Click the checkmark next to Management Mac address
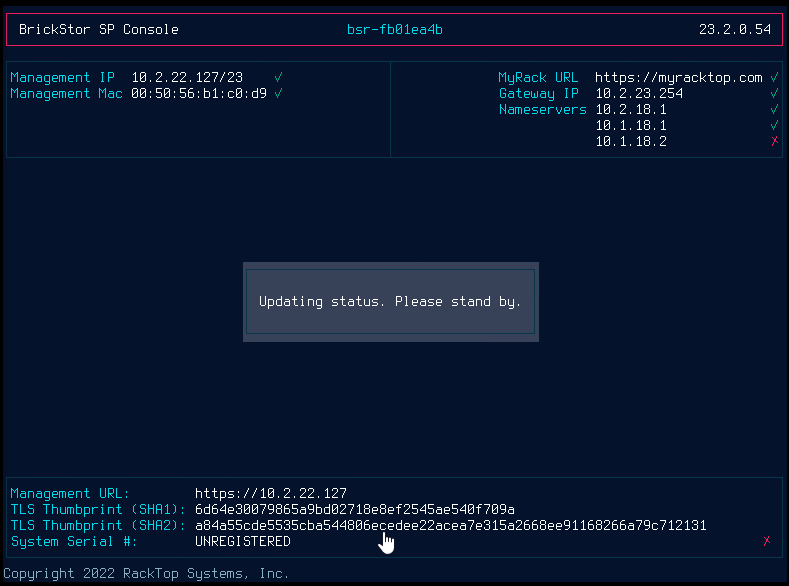 pos(278,93)
